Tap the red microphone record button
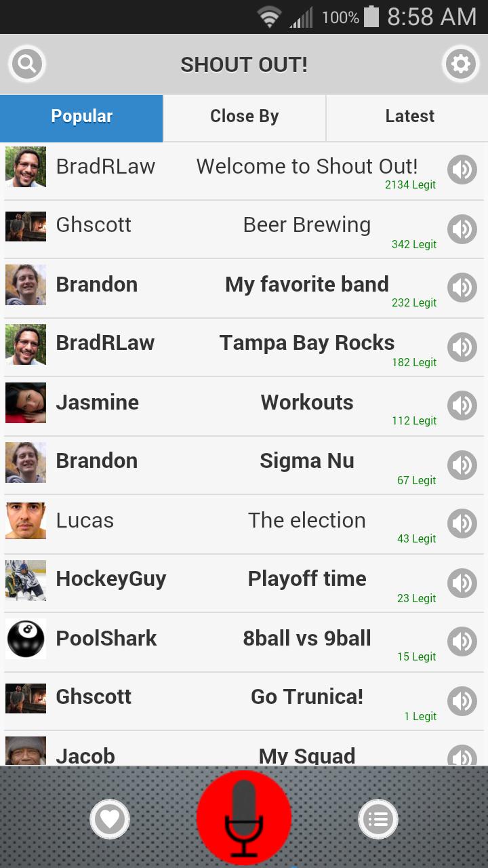This screenshot has width=488, height=868. 244,817
